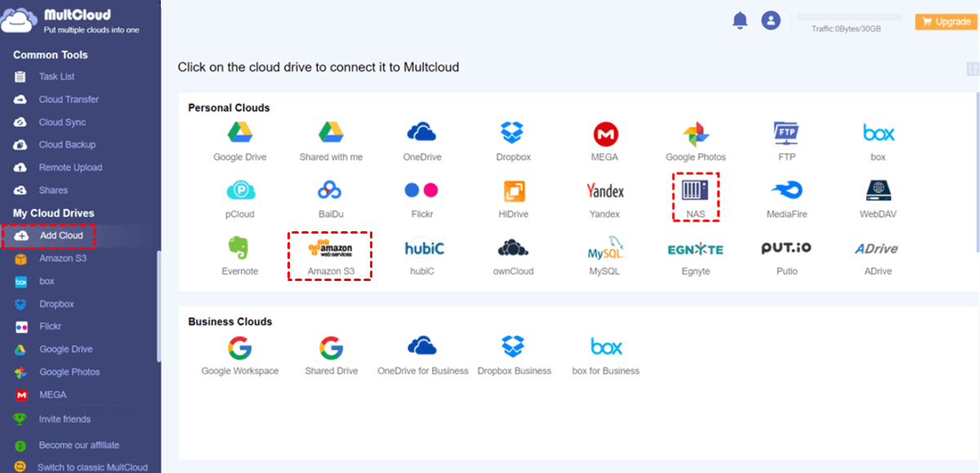Image resolution: width=980 pixels, height=473 pixels.
Task: Add MySQL connection
Action: tap(605, 256)
